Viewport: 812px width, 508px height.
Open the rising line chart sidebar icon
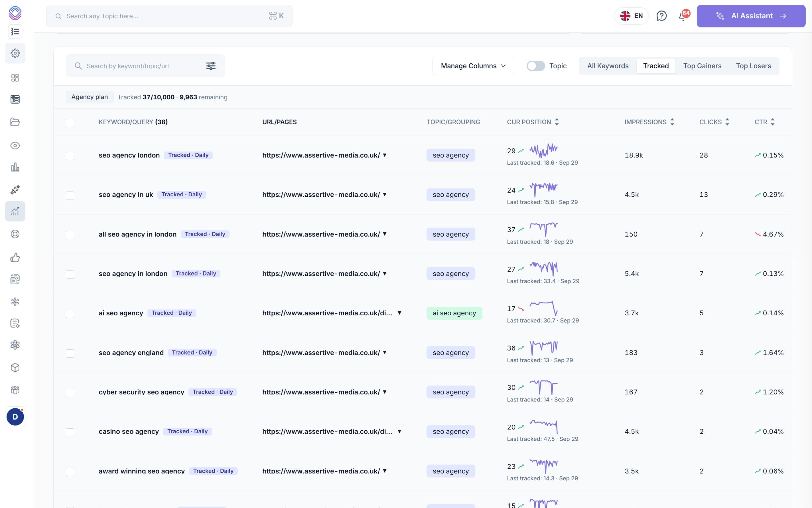15,211
